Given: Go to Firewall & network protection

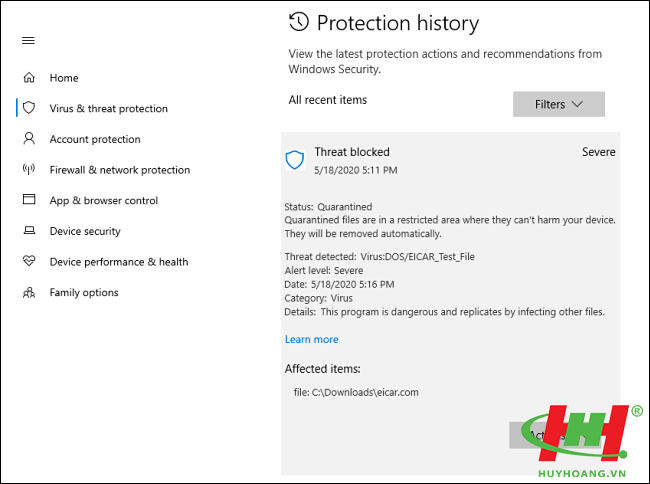Looking at the screenshot, I should tap(120, 170).
